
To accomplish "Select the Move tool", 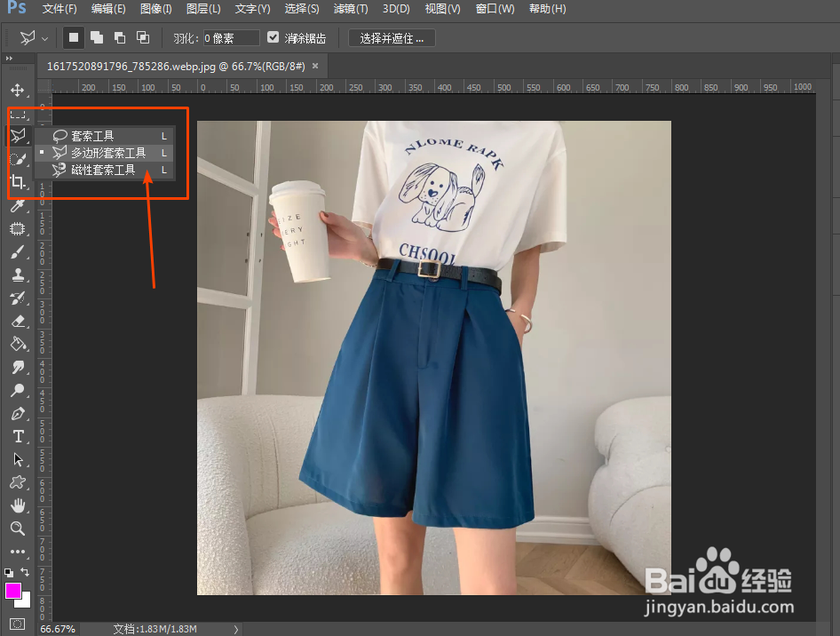I will (18, 90).
